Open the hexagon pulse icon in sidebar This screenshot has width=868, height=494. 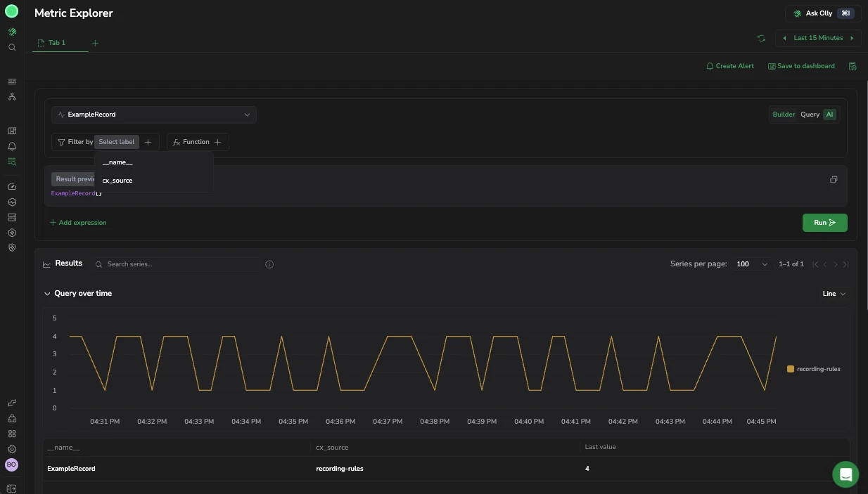click(12, 202)
